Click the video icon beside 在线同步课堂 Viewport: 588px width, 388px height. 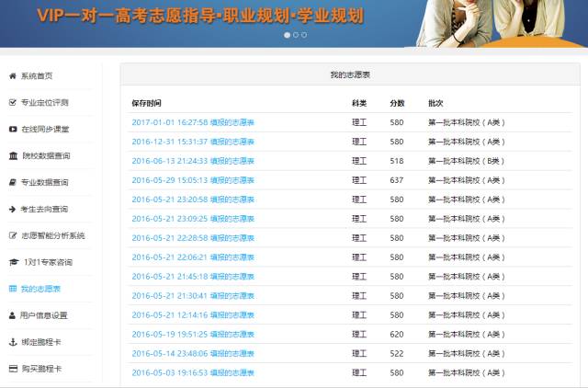coord(13,129)
